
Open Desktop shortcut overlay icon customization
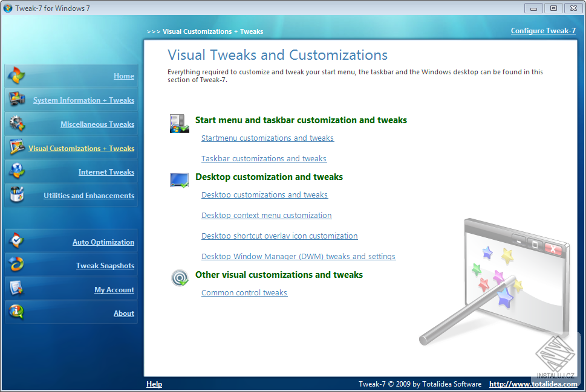point(279,236)
